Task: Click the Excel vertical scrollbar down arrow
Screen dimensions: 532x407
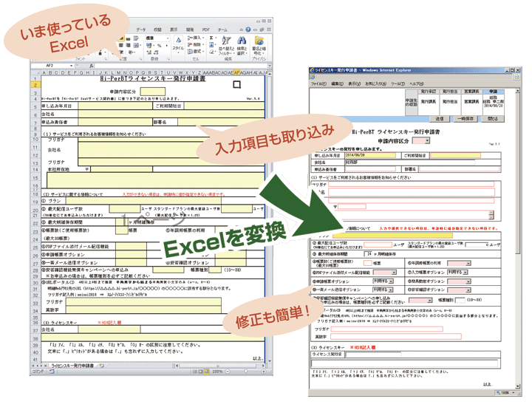Action: [x=270, y=360]
